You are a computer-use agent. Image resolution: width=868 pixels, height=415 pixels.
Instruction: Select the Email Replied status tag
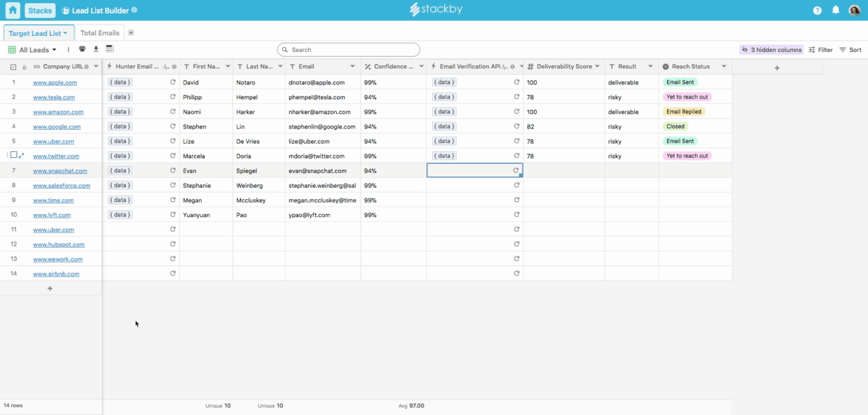point(684,112)
